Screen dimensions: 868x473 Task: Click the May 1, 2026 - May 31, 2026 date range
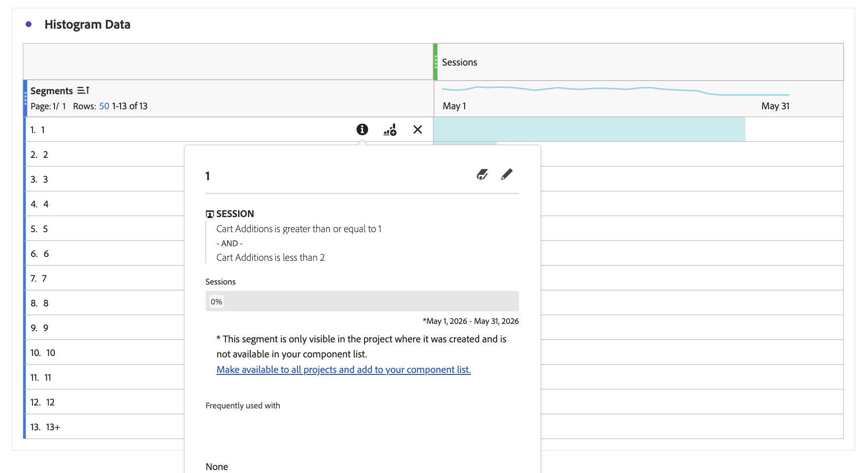pyautogui.click(x=471, y=321)
